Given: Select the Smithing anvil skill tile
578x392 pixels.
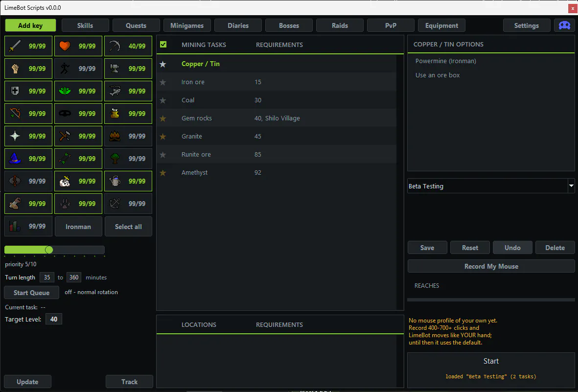Looking at the screenshot, I should click(128, 69).
